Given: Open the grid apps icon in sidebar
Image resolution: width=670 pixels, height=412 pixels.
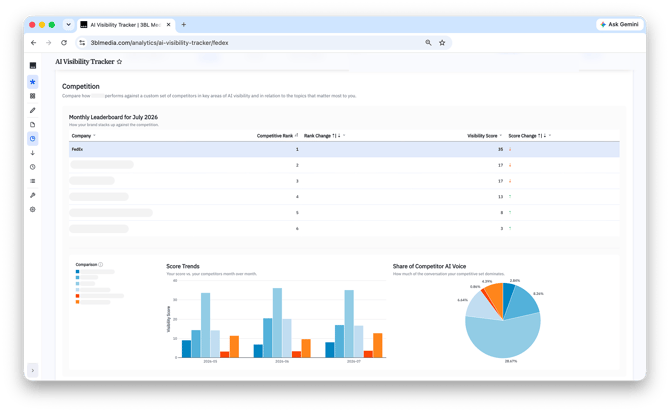Looking at the screenshot, I should point(32,96).
